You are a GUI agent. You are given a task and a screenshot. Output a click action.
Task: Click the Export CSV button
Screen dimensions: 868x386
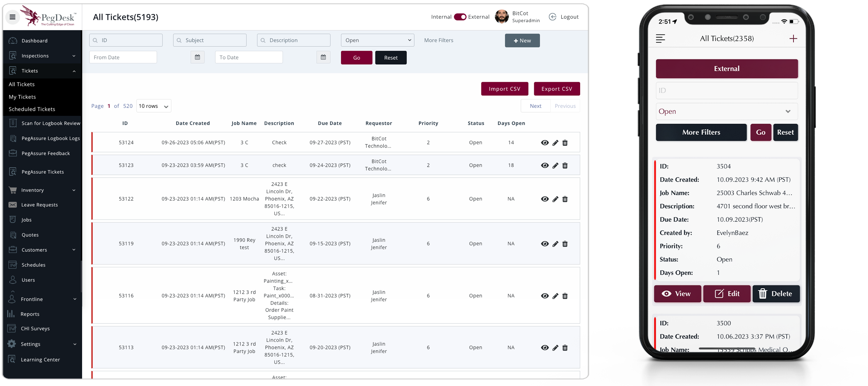[557, 89]
